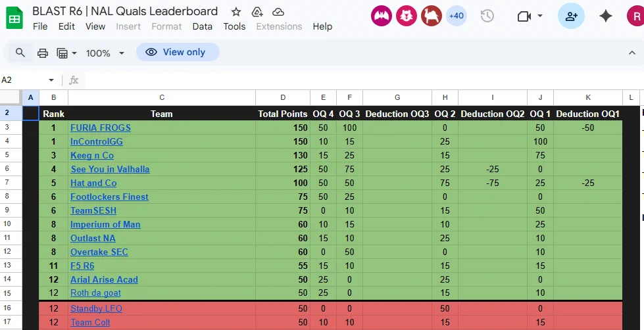The width and height of the screenshot is (644, 330).
Task: Open the Roth da goat link
Action: tap(95, 293)
